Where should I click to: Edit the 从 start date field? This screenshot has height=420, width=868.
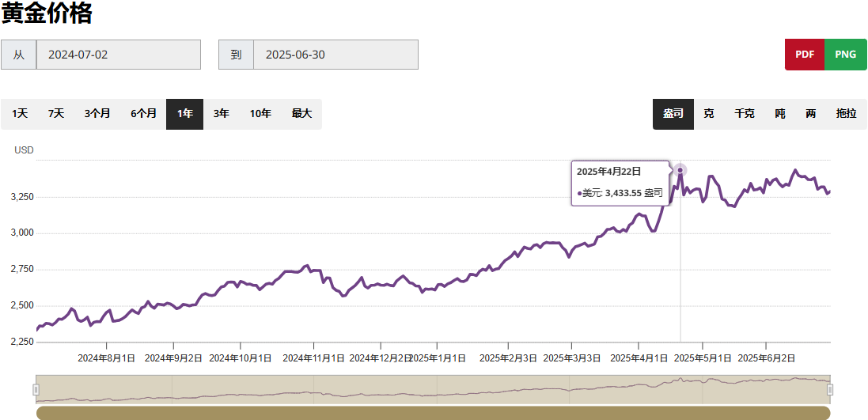tap(119, 55)
